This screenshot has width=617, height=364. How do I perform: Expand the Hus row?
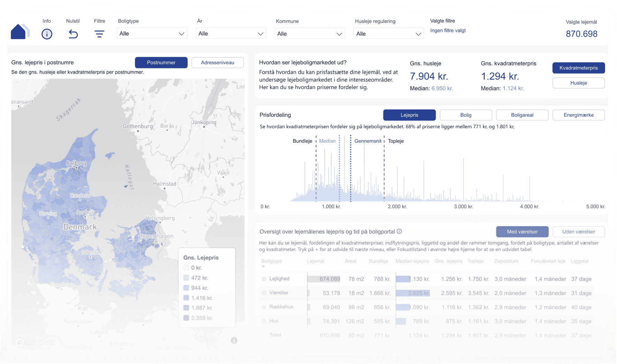[264, 321]
